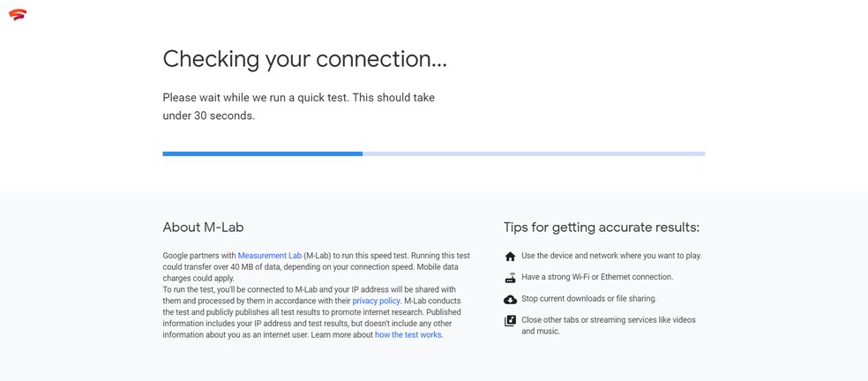Click the home icon beside device tip
The width and height of the screenshot is (868, 381).
pyautogui.click(x=510, y=257)
